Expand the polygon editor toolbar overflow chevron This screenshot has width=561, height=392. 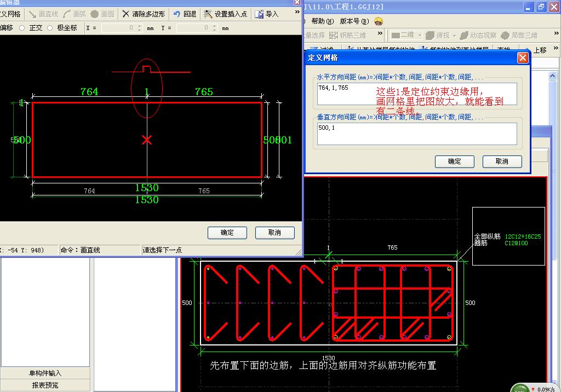click(297, 12)
